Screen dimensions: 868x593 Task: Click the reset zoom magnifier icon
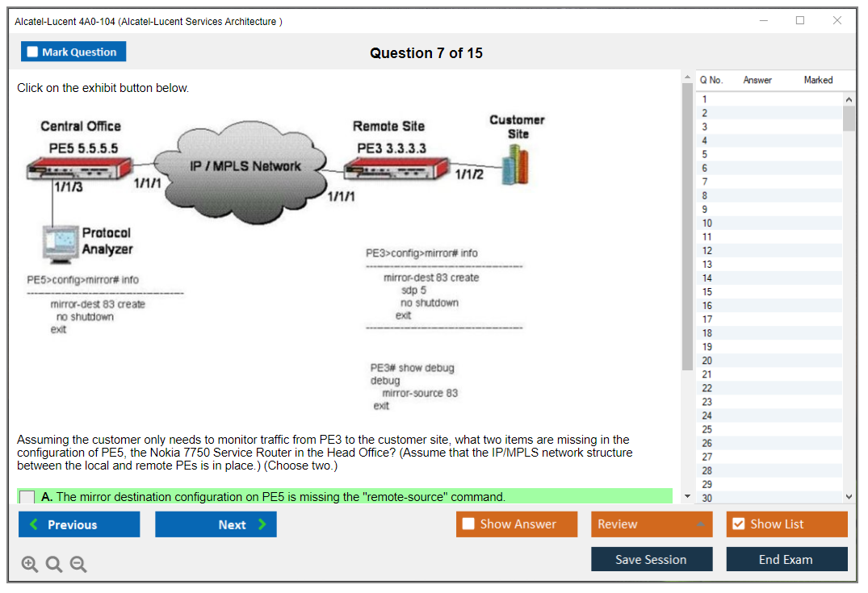[54, 565]
